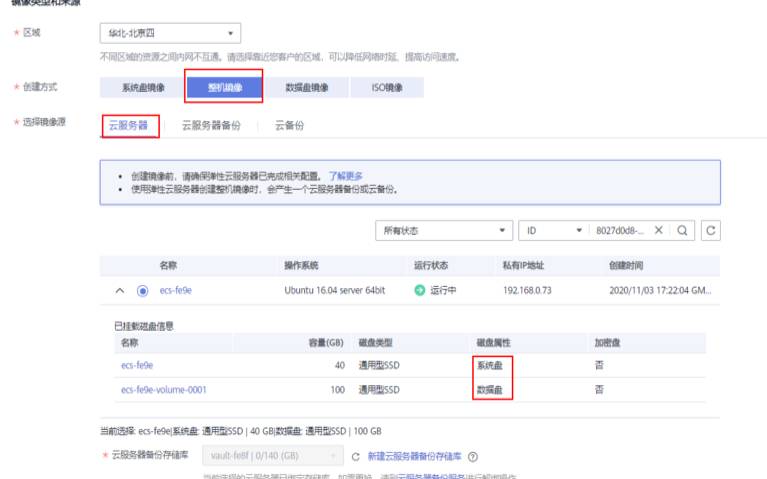Click the creation time 2020/11/03 cell
This screenshot has width=767, height=479.
pyautogui.click(x=660, y=290)
